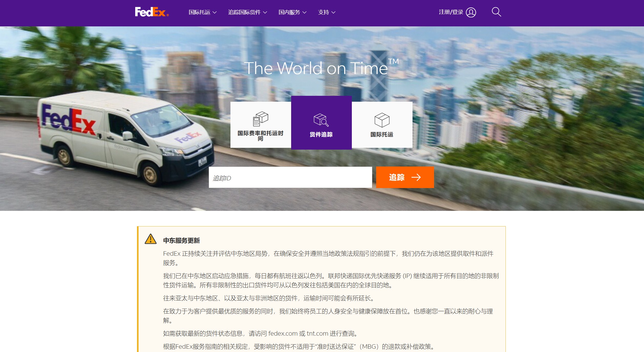Screen dimensions: 644x352
Task: Click the FedEx logo in header
Action: (x=152, y=12)
